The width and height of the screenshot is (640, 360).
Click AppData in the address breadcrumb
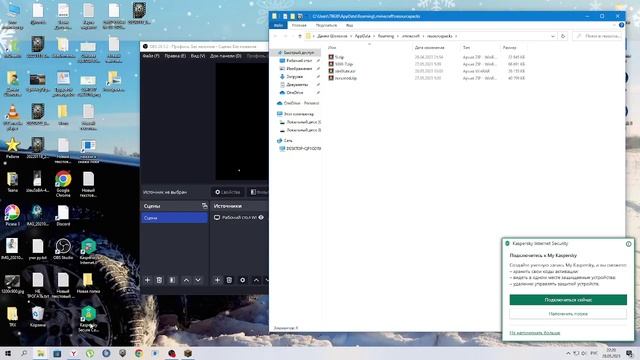coord(362,36)
